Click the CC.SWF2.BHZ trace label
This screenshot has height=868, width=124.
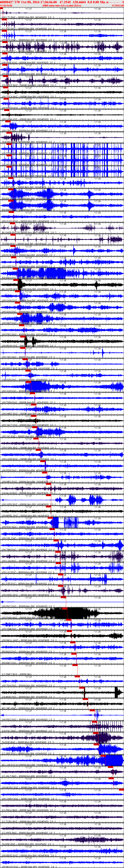(17, 675)
